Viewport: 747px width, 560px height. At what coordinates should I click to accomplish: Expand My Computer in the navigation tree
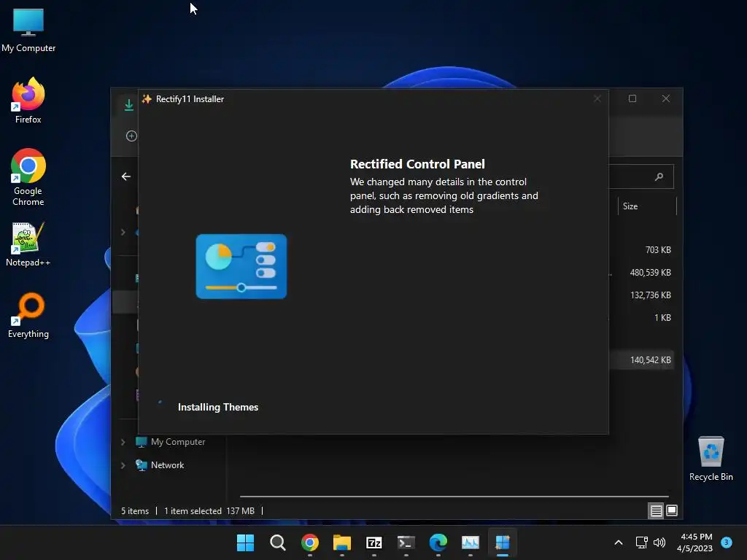[123, 442]
